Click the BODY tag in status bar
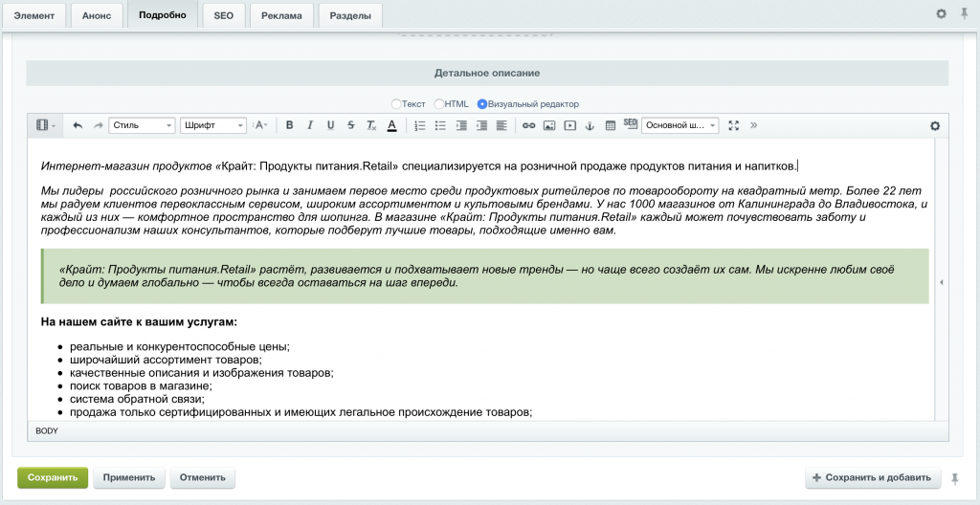The height and width of the screenshot is (505, 980). coord(47,431)
